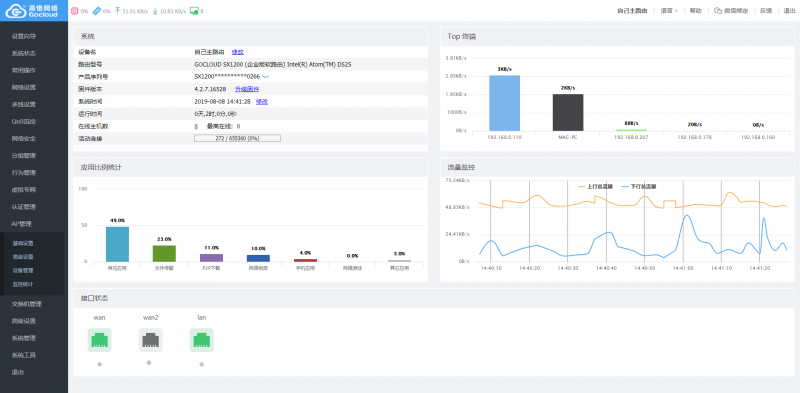
Task: Click the dot below the lan port
Action: point(202,364)
